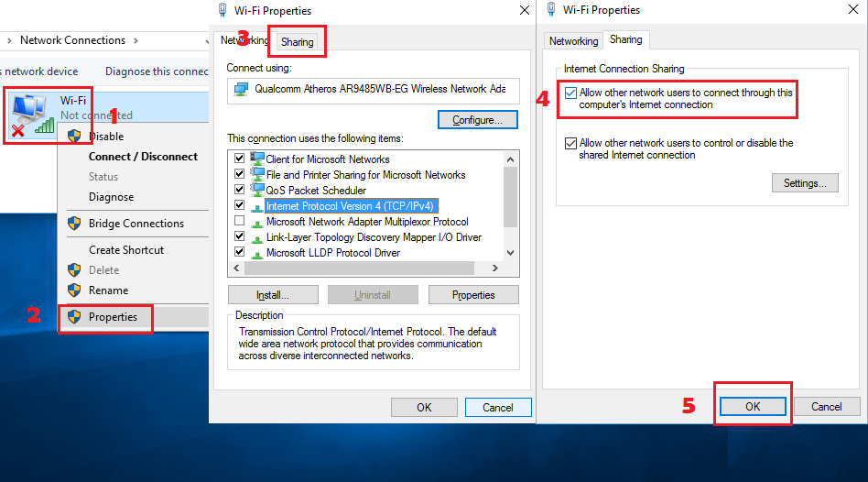Choose Disable from the context menu
The image size is (868, 482).
[x=106, y=137]
